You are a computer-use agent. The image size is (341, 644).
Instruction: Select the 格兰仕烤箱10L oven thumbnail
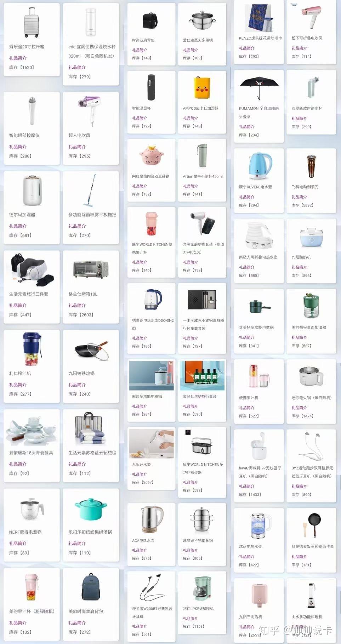[91, 269]
